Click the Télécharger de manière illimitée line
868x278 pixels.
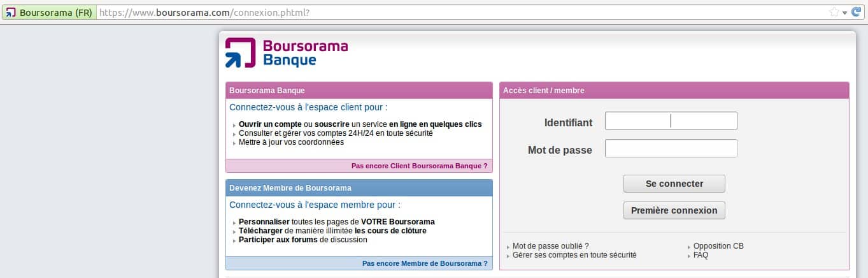coord(332,231)
